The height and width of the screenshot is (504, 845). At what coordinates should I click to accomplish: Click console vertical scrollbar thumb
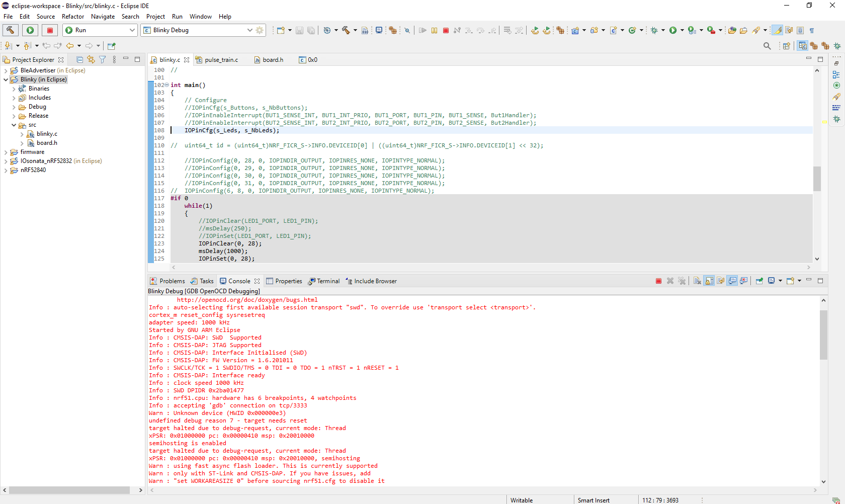click(x=823, y=334)
